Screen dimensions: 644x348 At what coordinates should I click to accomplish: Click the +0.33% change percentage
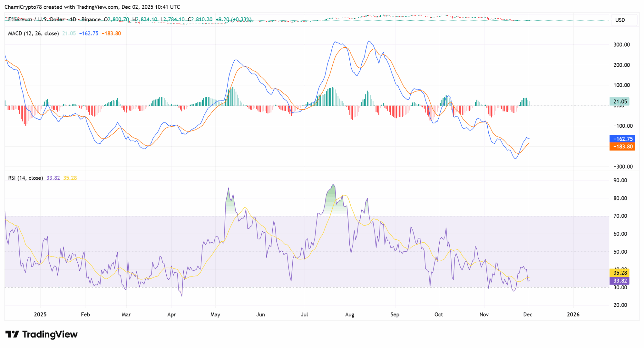(x=241, y=19)
